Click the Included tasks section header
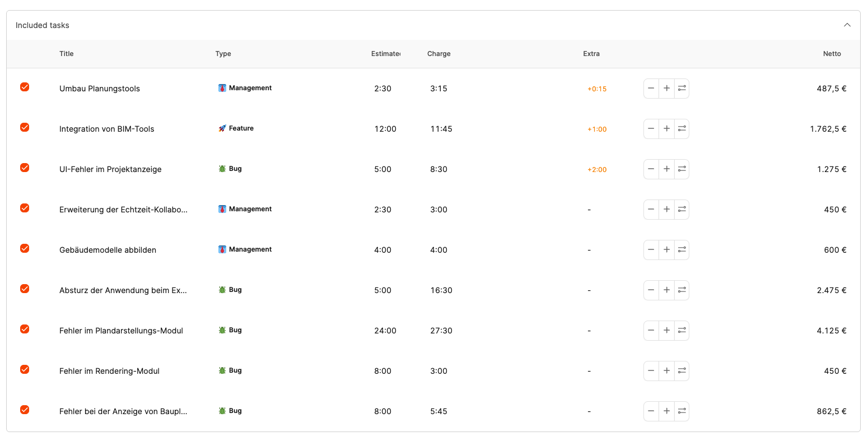 (x=43, y=25)
